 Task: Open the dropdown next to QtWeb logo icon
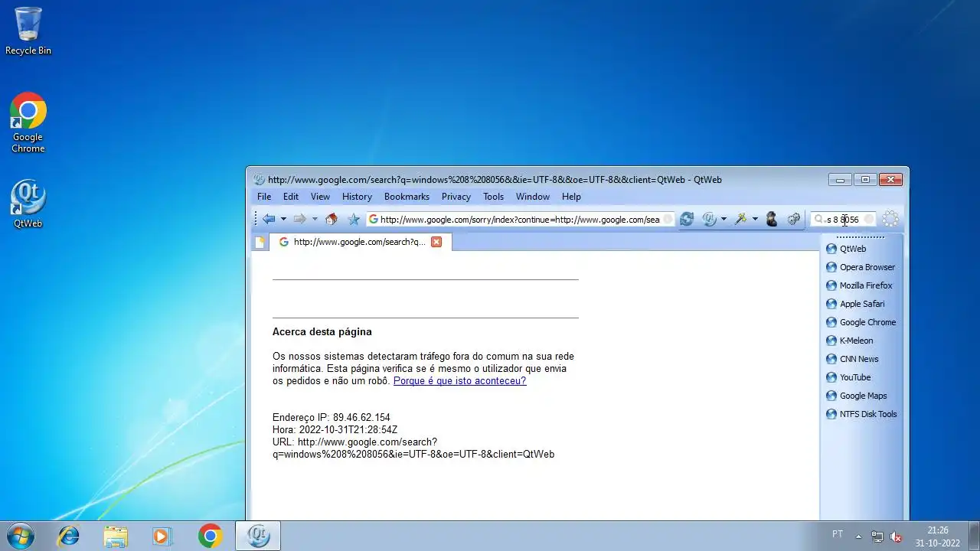(x=724, y=219)
